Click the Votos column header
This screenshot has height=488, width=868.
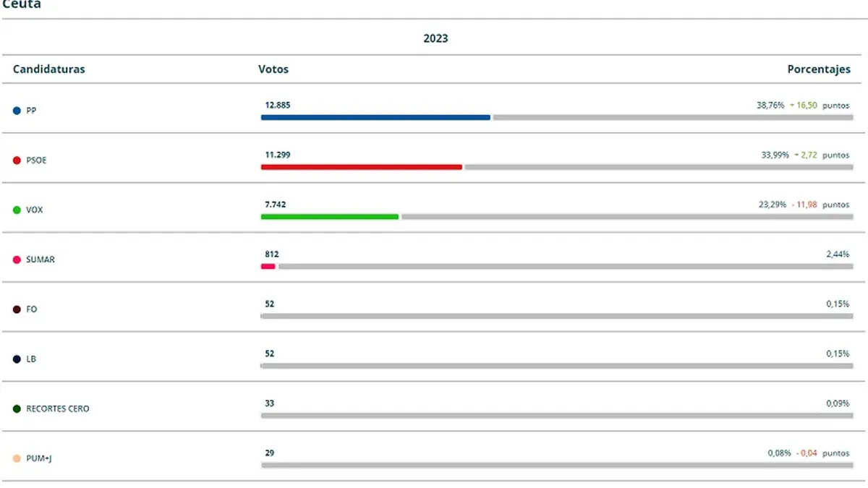coord(273,69)
